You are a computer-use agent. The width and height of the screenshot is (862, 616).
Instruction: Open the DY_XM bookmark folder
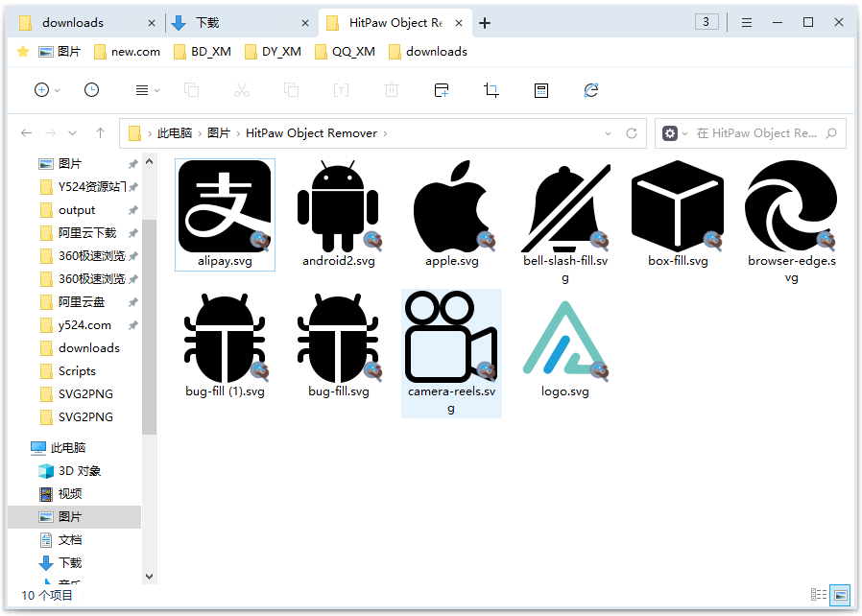coord(273,52)
